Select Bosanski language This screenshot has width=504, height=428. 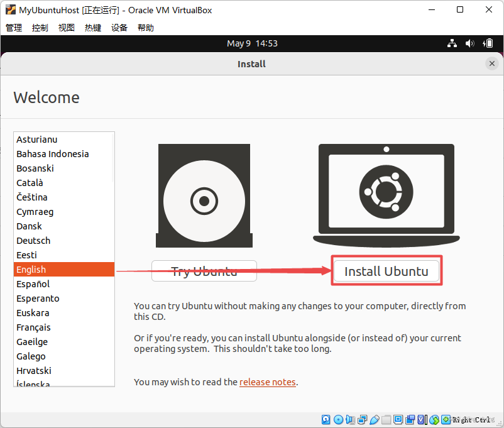pyautogui.click(x=64, y=168)
